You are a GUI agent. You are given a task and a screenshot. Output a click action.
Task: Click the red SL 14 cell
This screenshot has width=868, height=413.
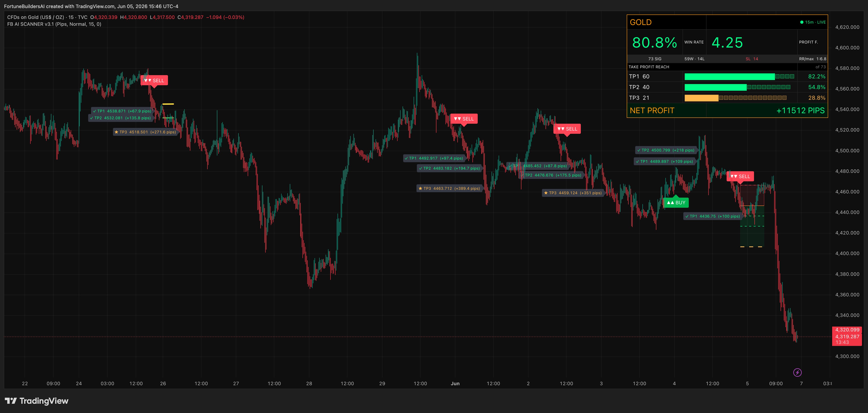(x=752, y=59)
